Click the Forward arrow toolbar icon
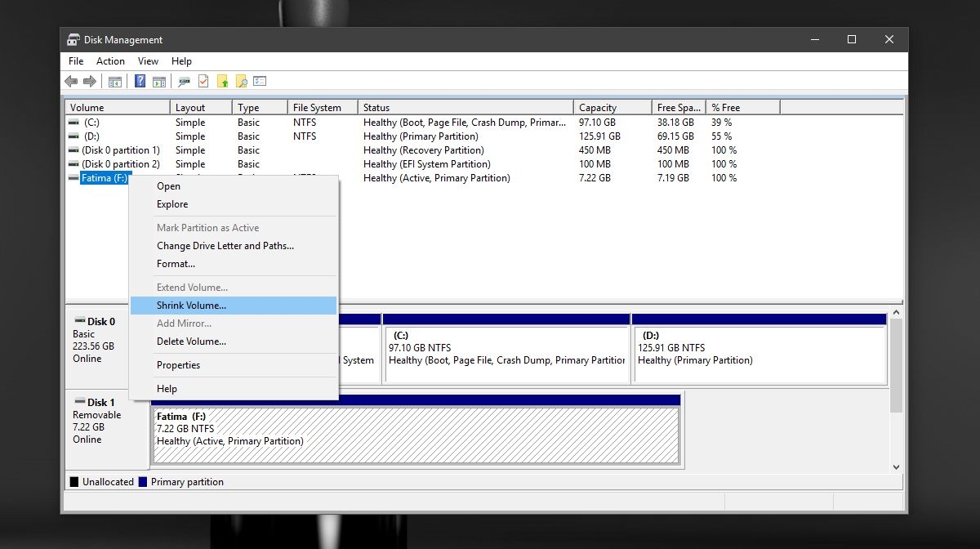Image resolution: width=980 pixels, height=549 pixels. (89, 82)
